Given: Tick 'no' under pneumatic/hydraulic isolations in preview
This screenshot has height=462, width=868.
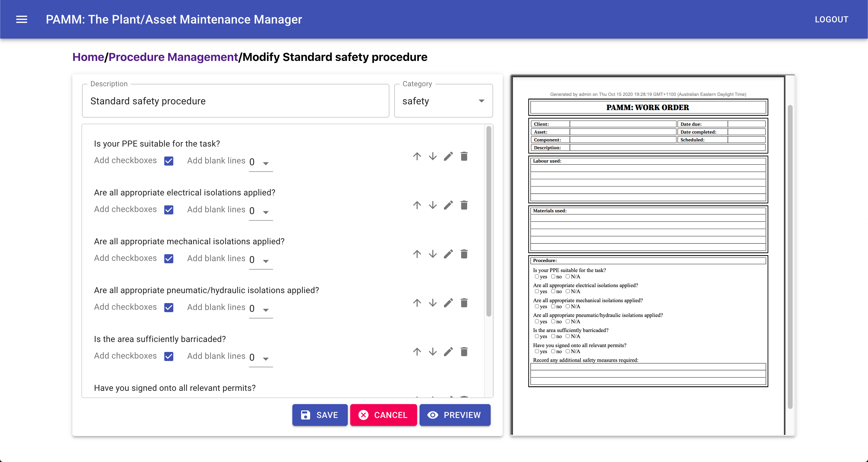Looking at the screenshot, I should (553, 321).
